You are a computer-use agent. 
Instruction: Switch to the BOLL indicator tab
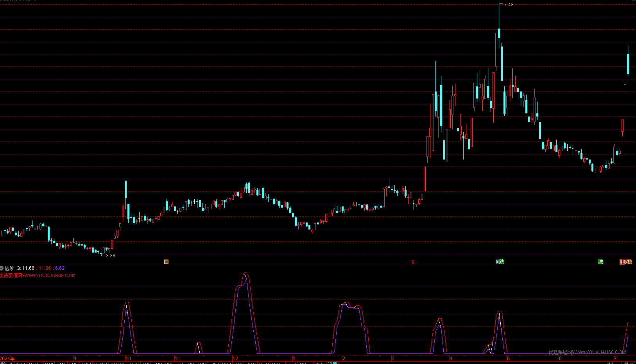click(278, 363)
